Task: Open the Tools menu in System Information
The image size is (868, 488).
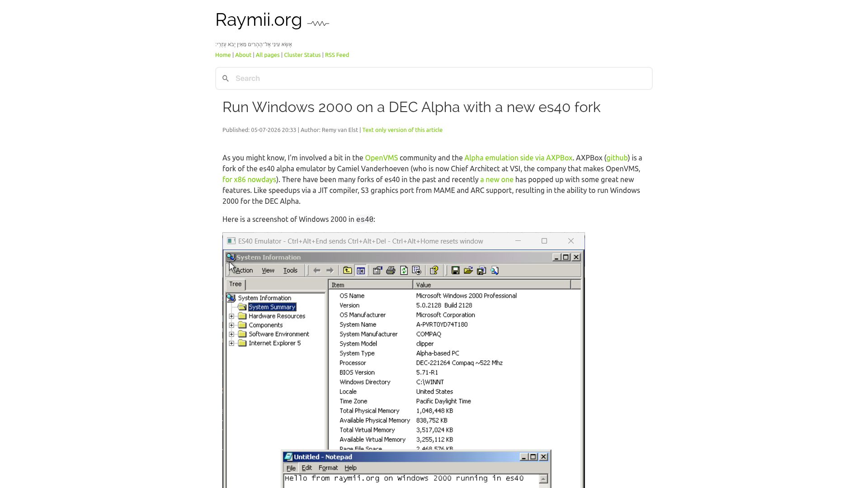Action: 290,271
